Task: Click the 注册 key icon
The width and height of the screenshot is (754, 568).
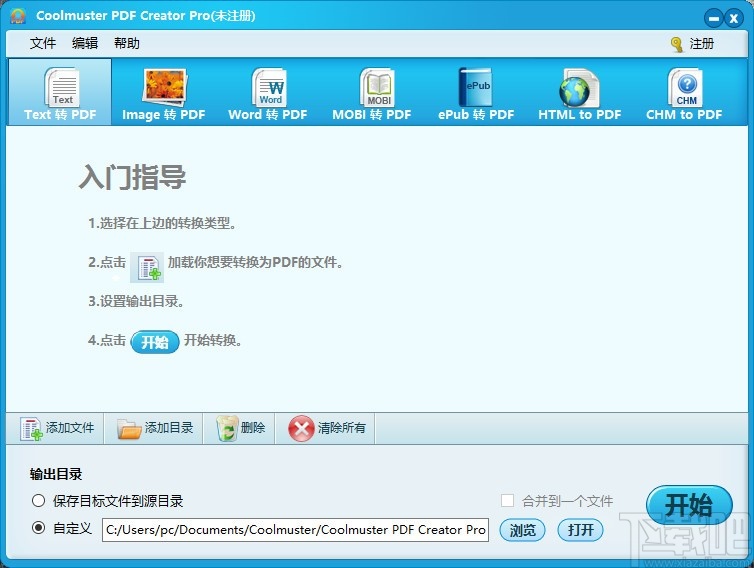Action: [x=677, y=44]
